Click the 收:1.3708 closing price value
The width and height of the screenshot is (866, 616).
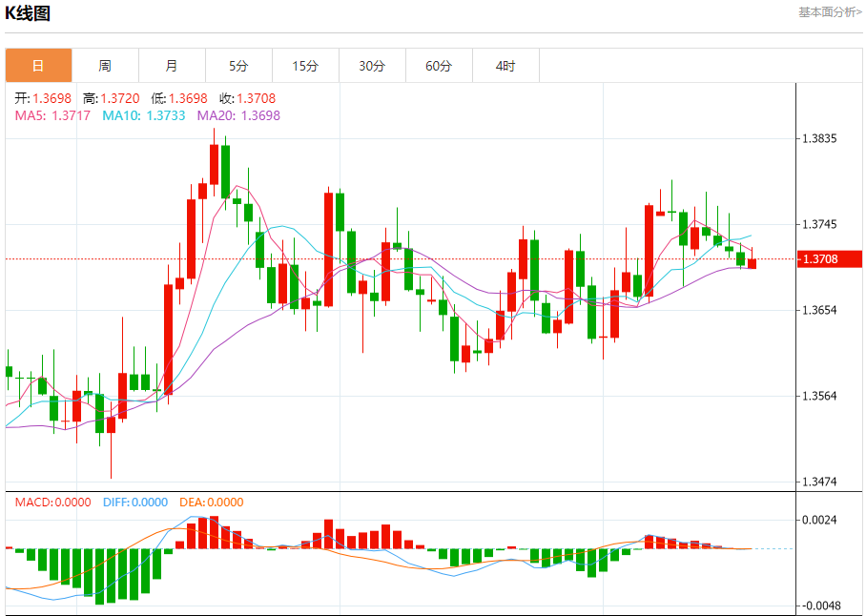[x=247, y=98]
